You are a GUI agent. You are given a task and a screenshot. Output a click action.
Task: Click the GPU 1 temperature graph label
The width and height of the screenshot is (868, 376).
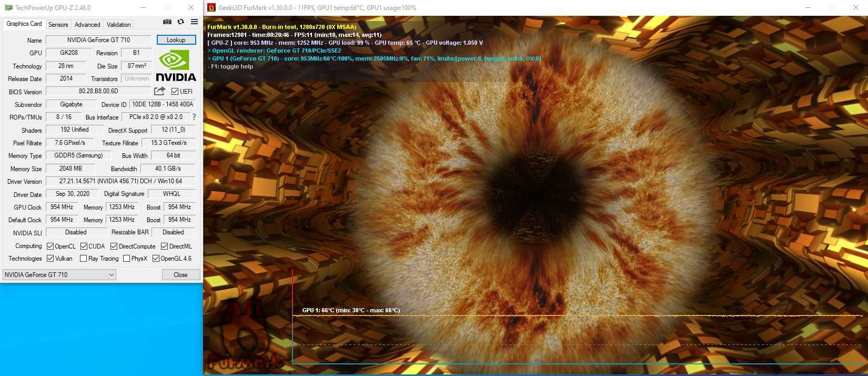(x=351, y=310)
